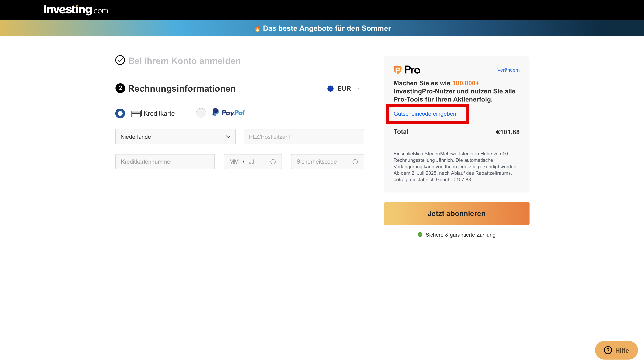Screen dimensions: 644x364
Task: Click the InvestingPro shield logo
Action: tap(397, 70)
